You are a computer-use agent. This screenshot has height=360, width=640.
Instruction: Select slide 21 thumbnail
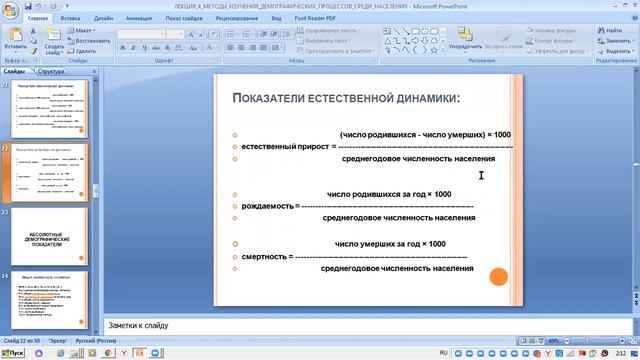[x=49, y=109]
